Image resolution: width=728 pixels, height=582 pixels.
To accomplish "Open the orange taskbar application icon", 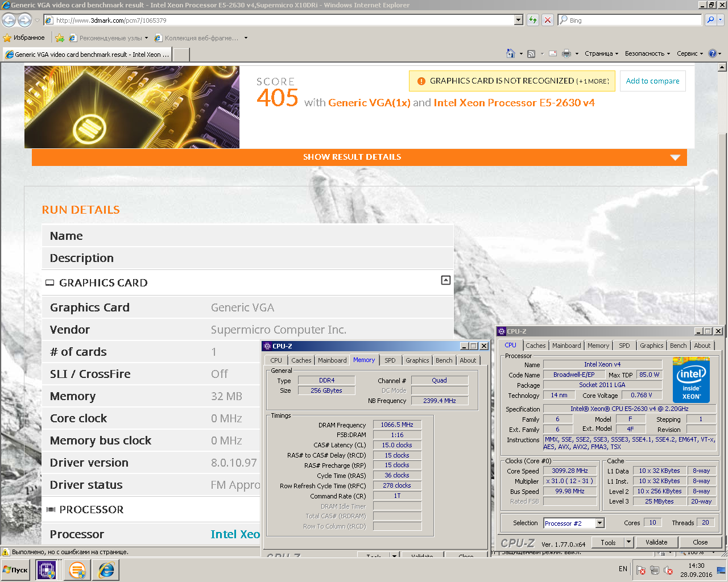I will click(x=77, y=569).
